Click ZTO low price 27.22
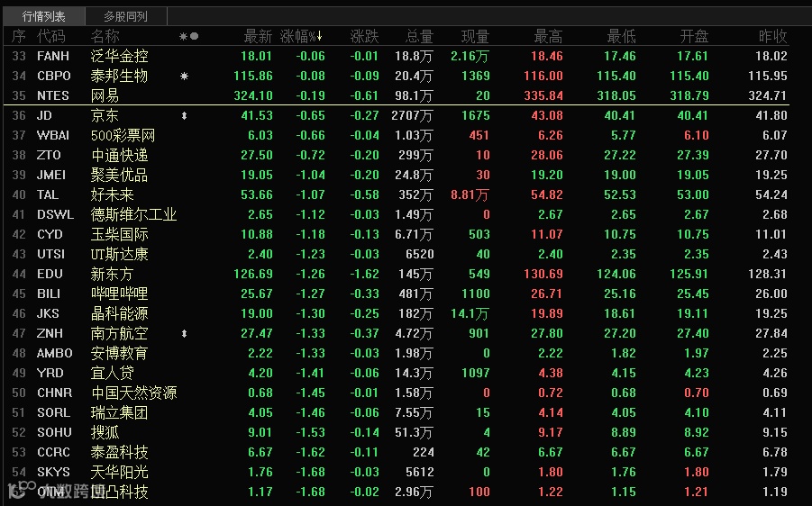812x506 pixels. pyautogui.click(x=620, y=155)
